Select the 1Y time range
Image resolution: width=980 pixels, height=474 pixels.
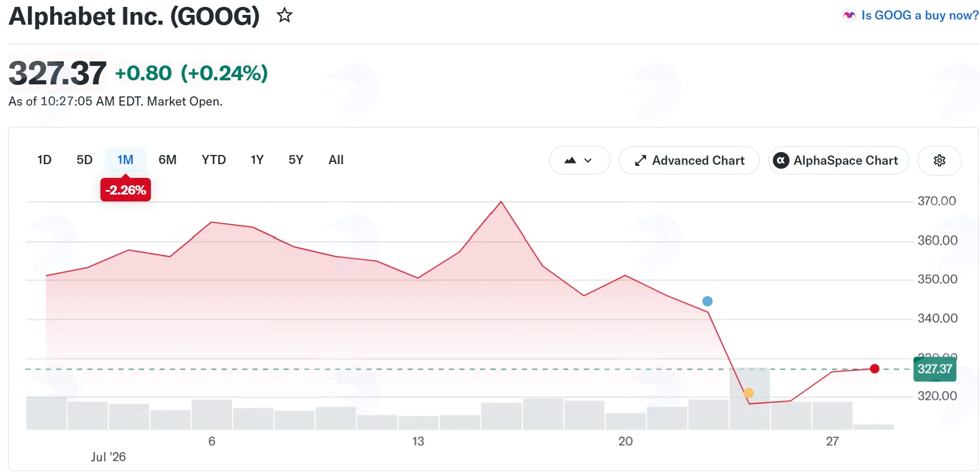pyautogui.click(x=257, y=160)
